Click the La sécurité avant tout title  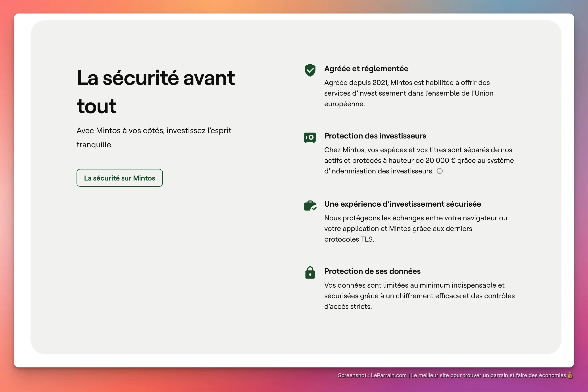(156, 92)
